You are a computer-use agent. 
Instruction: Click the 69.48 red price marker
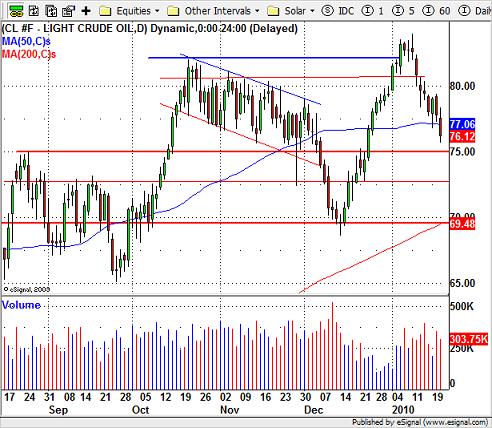[x=462, y=224]
